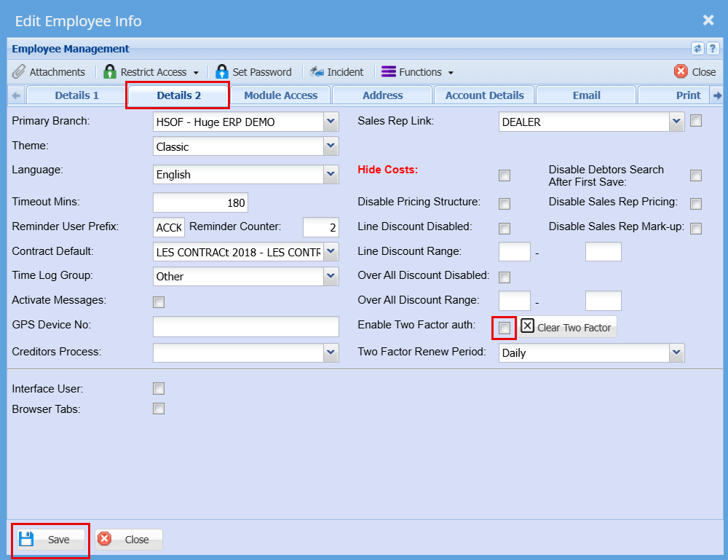Toggle the Hide Costs checkbox
The width and height of the screenshot is (728, 560).
[x=505, y=176]
